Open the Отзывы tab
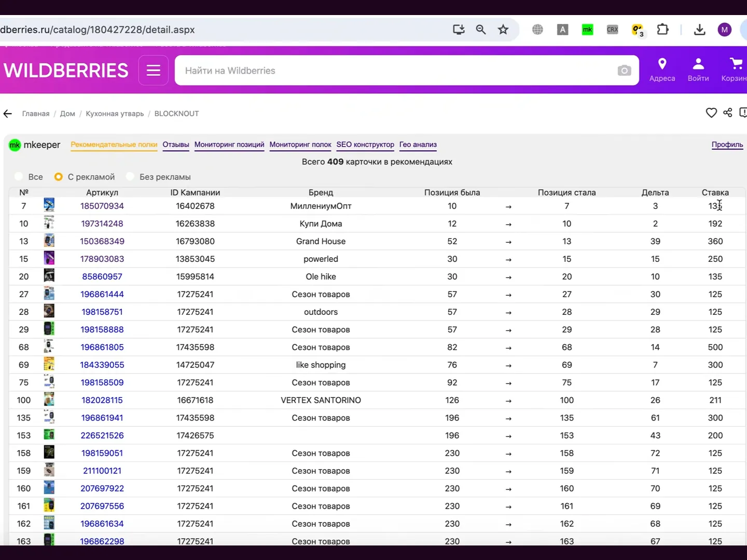 pyautogui.click(x=176, y=145)
